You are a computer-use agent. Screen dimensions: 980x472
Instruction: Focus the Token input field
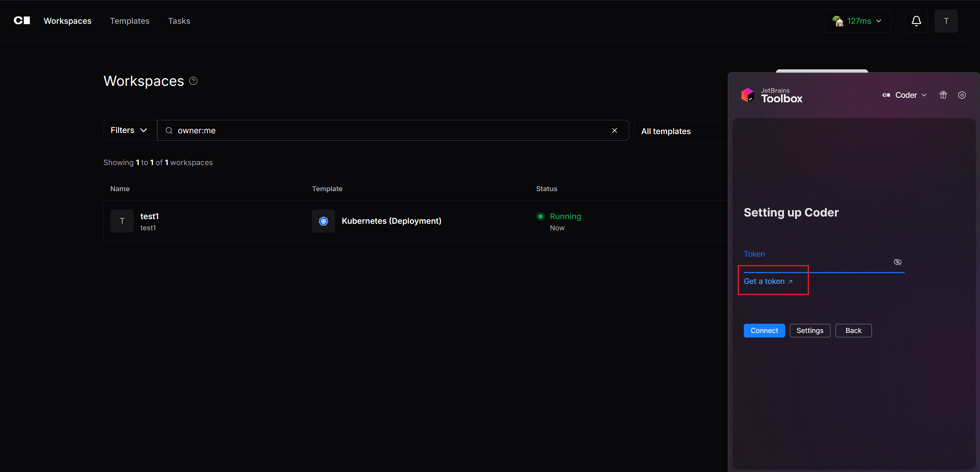(x=815, y=264)
